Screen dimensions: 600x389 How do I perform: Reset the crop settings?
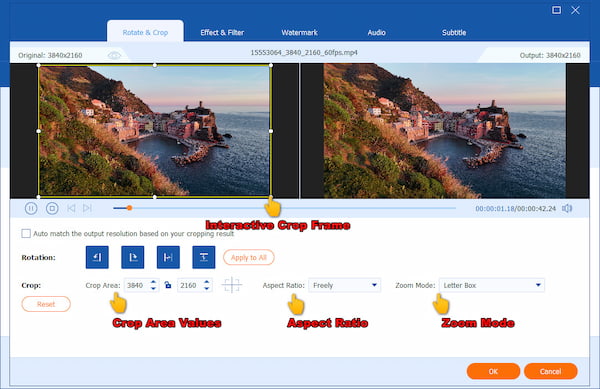pos(46,304)
